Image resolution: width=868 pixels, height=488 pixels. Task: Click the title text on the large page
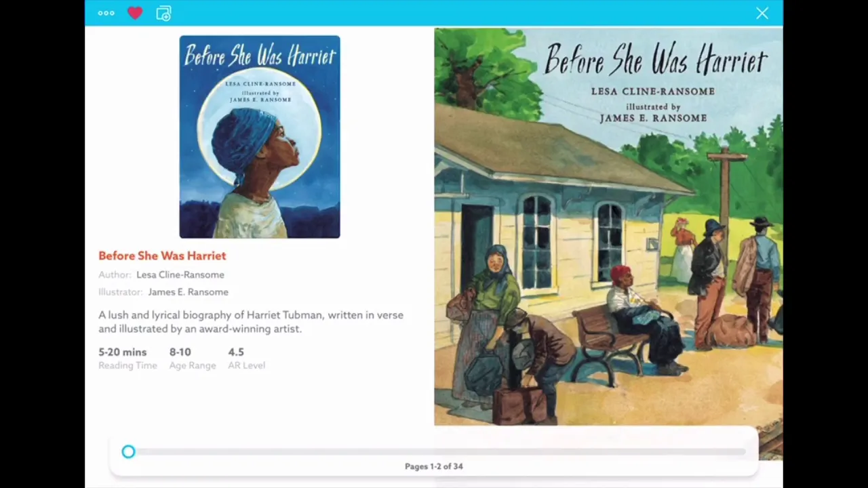point(656,60)
